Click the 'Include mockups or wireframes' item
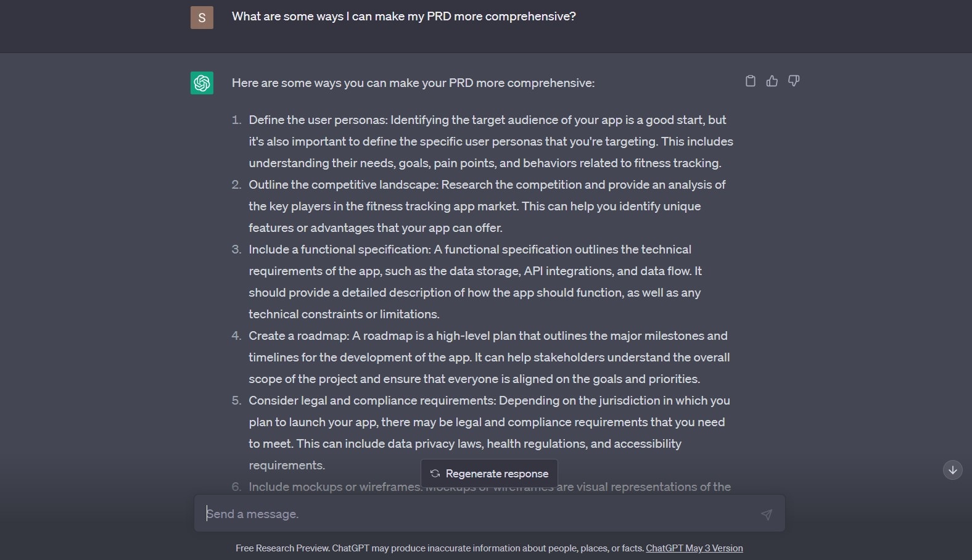 (333, 487)
